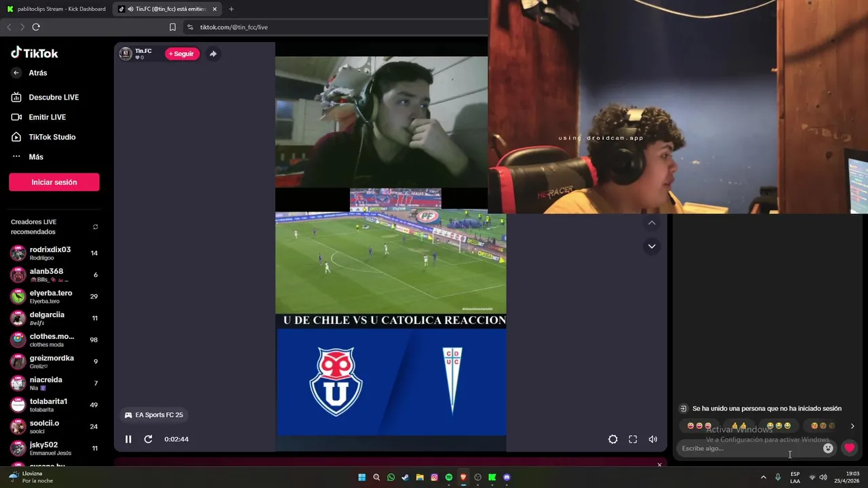868x488 pixels.
Task: Open Discord from the taskbar
Action: [507, 477]
